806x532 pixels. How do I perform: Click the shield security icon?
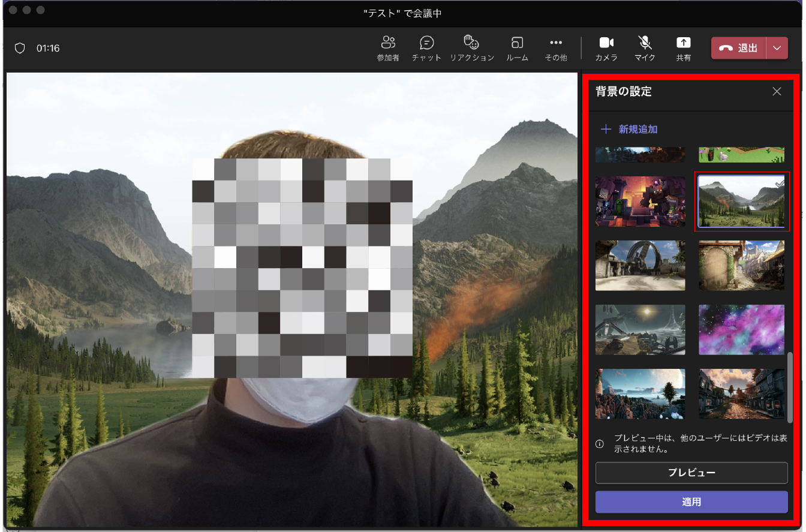tap(20, 49)
